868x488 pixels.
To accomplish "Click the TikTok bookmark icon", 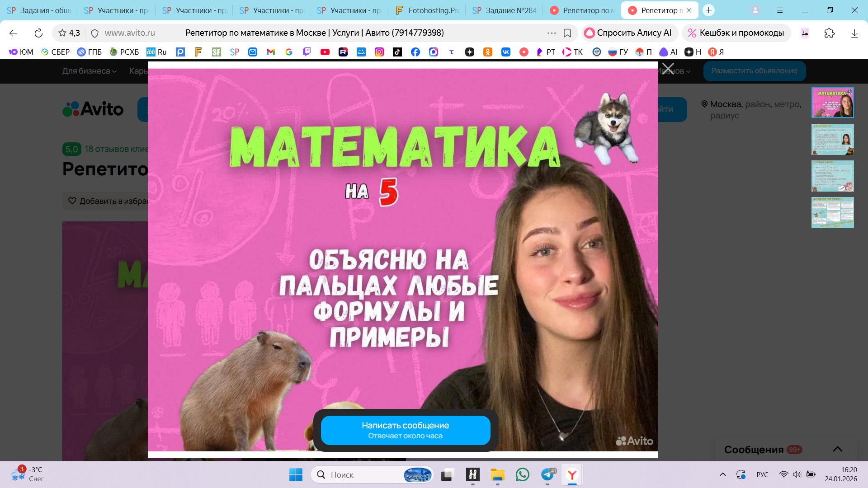I will tap(397, 52).
